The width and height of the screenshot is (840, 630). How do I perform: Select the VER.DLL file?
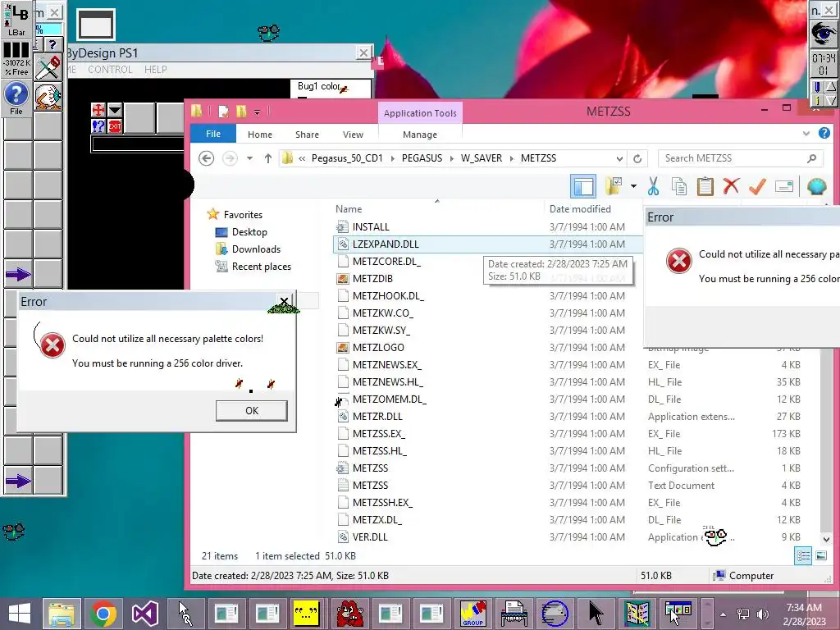point(370,536)
